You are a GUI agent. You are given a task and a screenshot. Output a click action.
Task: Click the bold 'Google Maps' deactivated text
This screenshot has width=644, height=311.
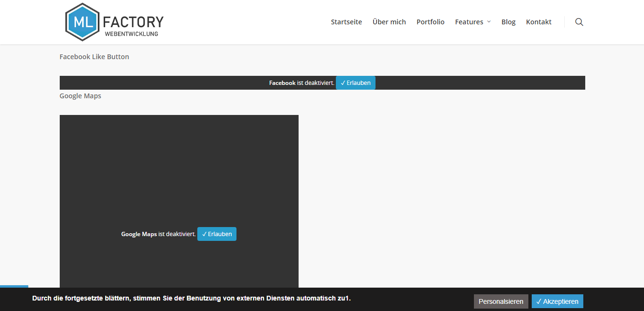139,234
